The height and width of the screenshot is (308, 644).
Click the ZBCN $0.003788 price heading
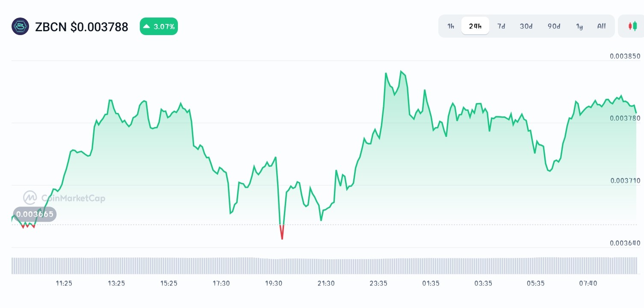[82, 27]
